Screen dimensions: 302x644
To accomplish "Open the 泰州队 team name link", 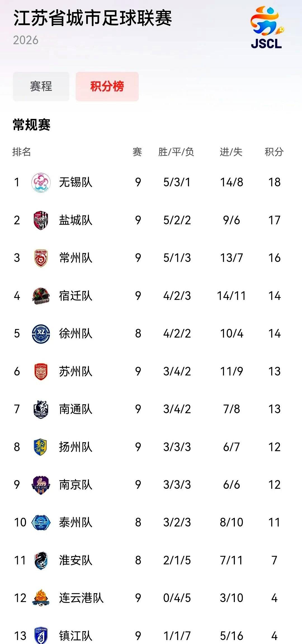I will (x=75, y=523).
